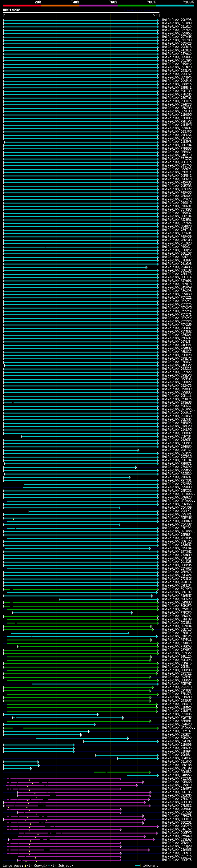Select hit label UniRef100_A7PDQ8

tap(177, 148)
